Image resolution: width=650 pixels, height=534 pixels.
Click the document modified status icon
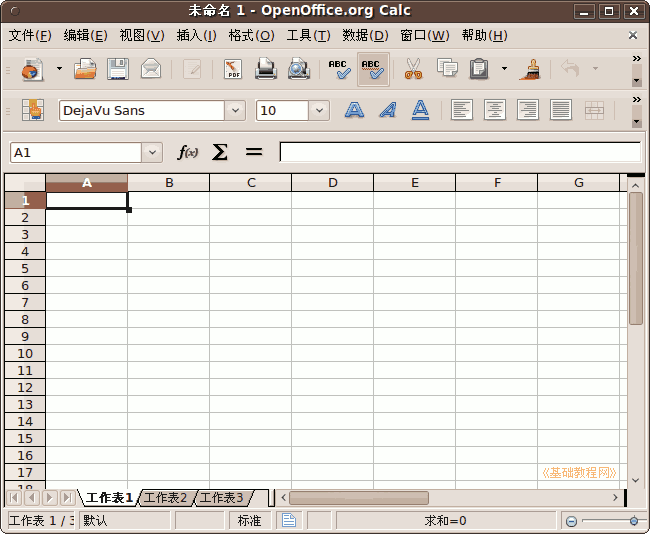click(x=289, y=520)
